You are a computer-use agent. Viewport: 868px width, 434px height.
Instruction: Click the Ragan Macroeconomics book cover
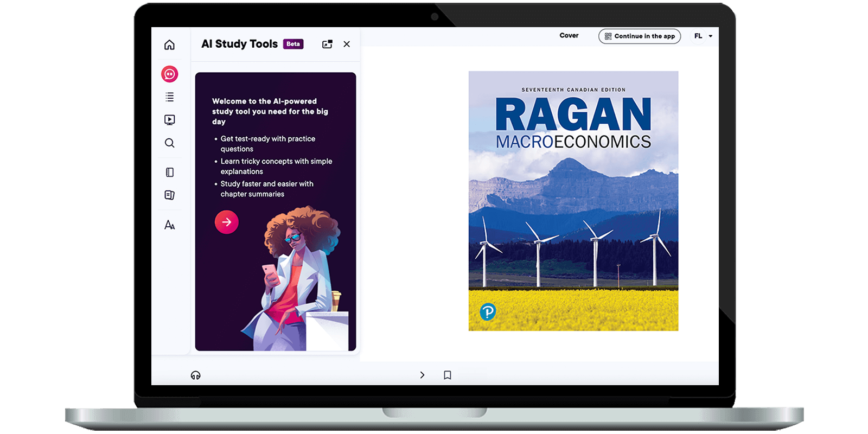[573, 201]
